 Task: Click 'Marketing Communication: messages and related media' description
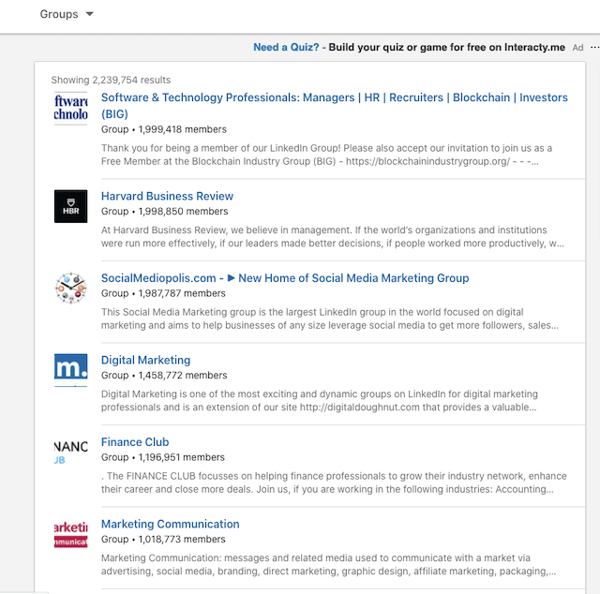[x=329, y=564]
